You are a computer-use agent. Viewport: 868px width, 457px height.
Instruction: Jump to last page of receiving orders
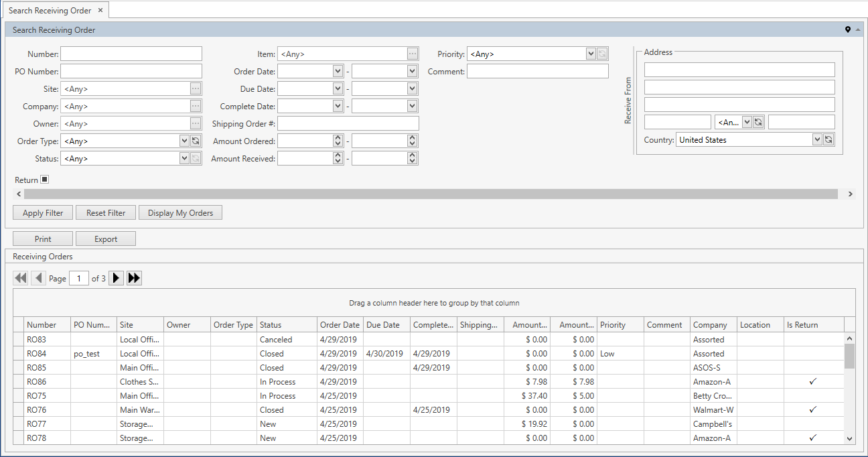[x=134, y=278]
